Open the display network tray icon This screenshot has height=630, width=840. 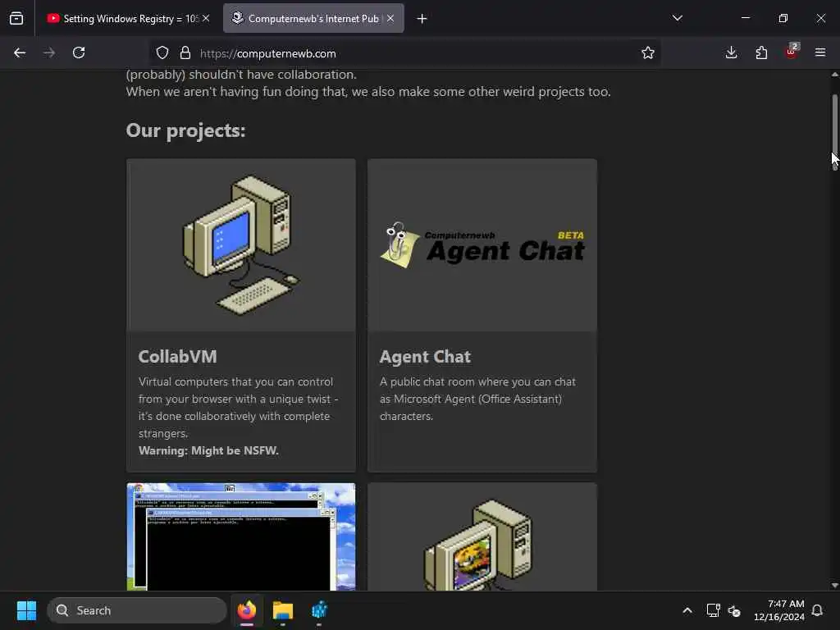pos(713,610)
